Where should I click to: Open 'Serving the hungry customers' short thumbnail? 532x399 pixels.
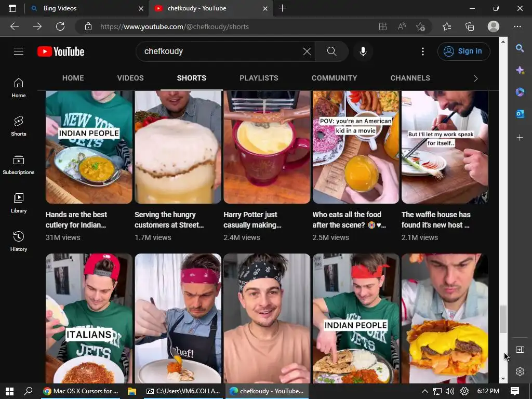178,147
